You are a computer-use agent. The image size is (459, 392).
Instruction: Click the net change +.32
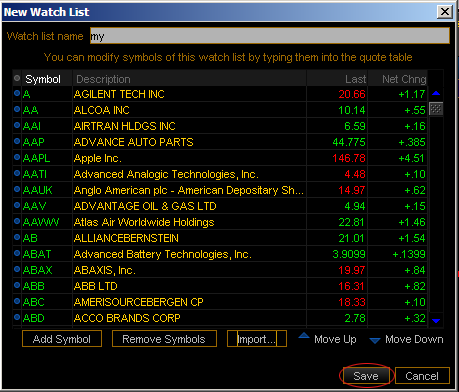coord(415,318)
